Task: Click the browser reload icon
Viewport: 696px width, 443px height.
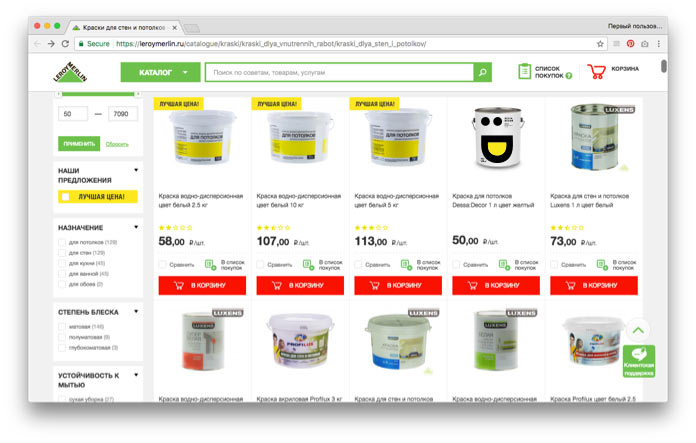Action: point(65,44)
